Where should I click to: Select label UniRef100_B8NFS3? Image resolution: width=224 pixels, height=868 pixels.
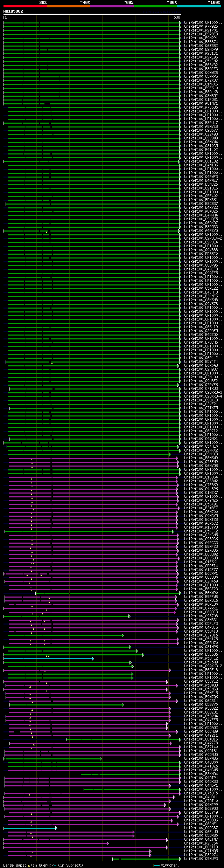(x=201, y=546)
